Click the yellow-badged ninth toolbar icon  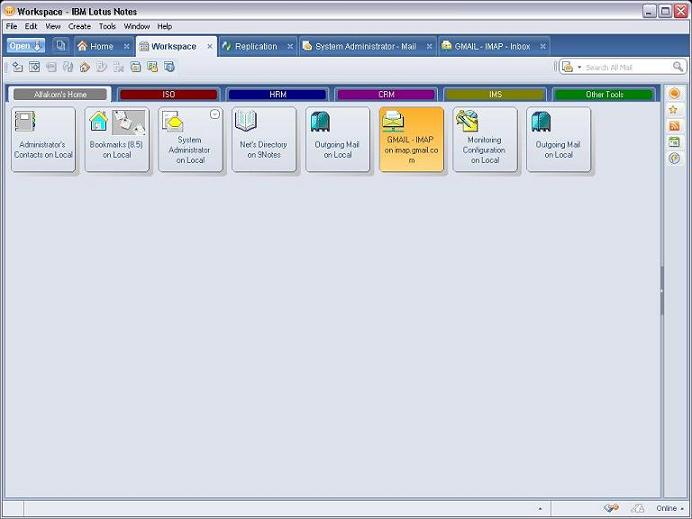(x=153, y=67)
